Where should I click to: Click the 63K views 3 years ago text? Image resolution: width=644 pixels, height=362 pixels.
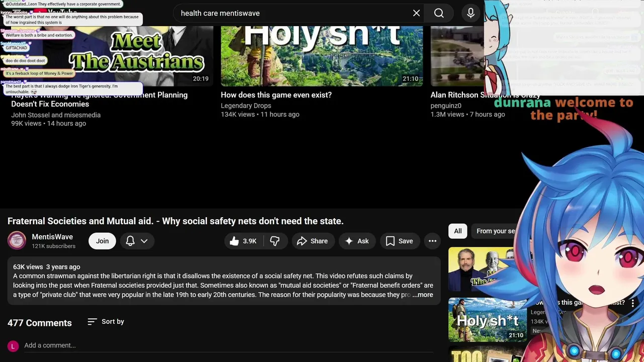pyautogui.click(x=46, y=267)
